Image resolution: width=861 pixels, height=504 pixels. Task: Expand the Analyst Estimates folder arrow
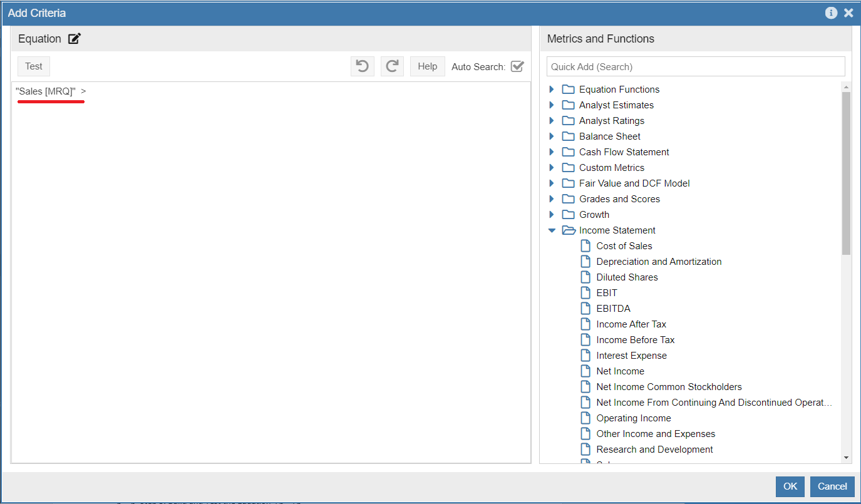(x=552, y=105)
